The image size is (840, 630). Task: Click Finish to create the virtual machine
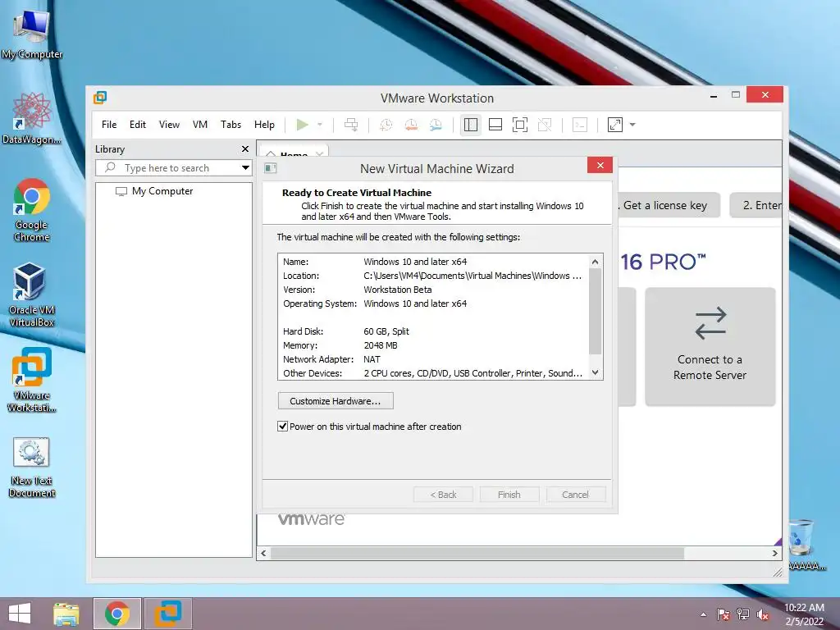[509, 495]
